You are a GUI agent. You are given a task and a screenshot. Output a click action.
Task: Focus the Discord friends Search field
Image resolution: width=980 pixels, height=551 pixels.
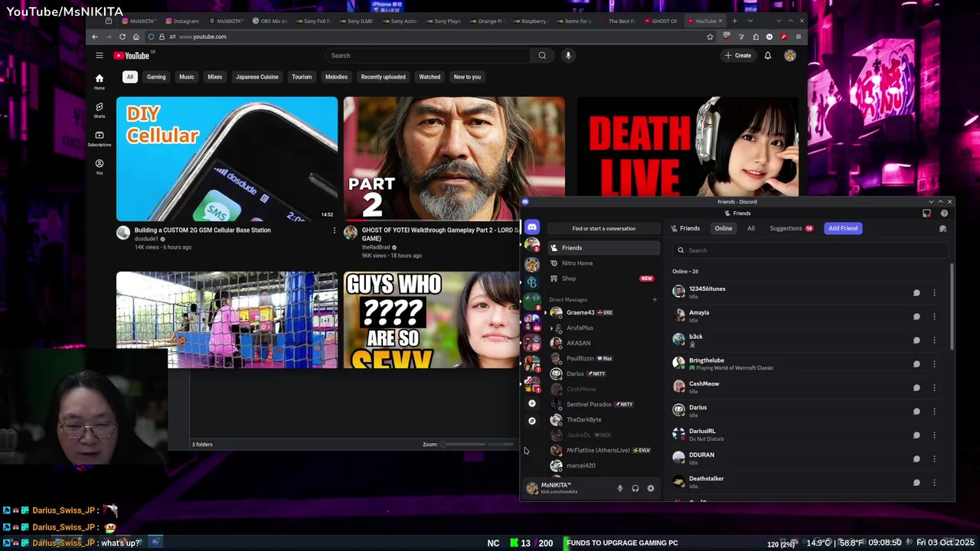pos(810,250)
